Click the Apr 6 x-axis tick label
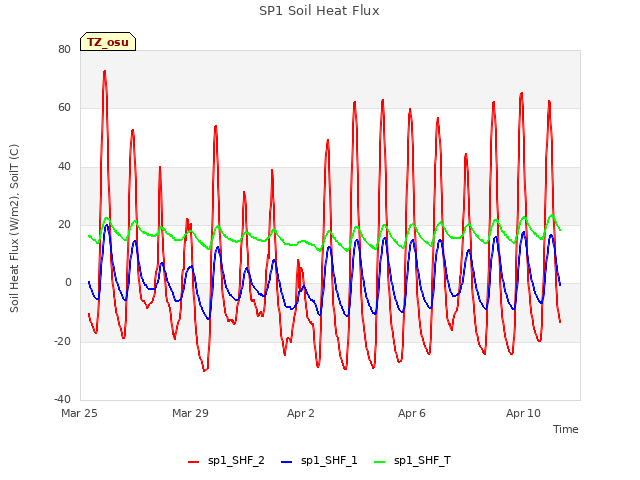This screenshot has width=640, height=480. point(412,413)
